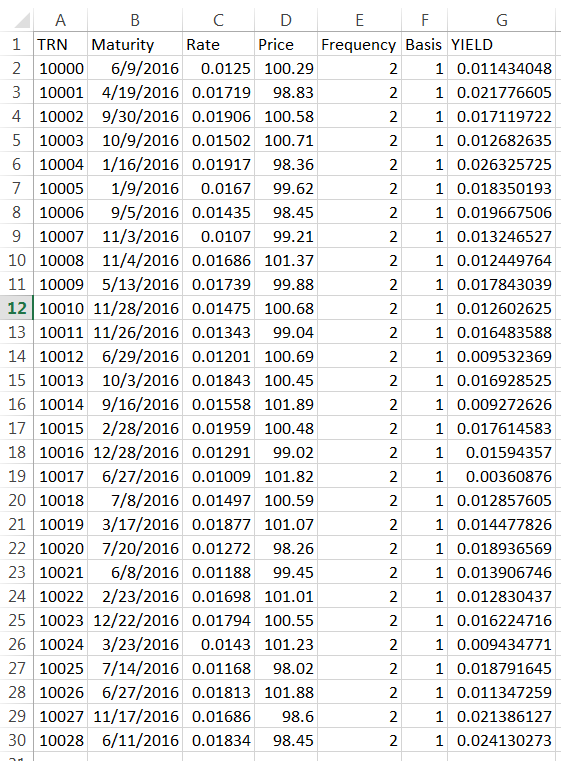Select rate cell 0.0143
Screen dimensions: 561x761
[218, 645]
